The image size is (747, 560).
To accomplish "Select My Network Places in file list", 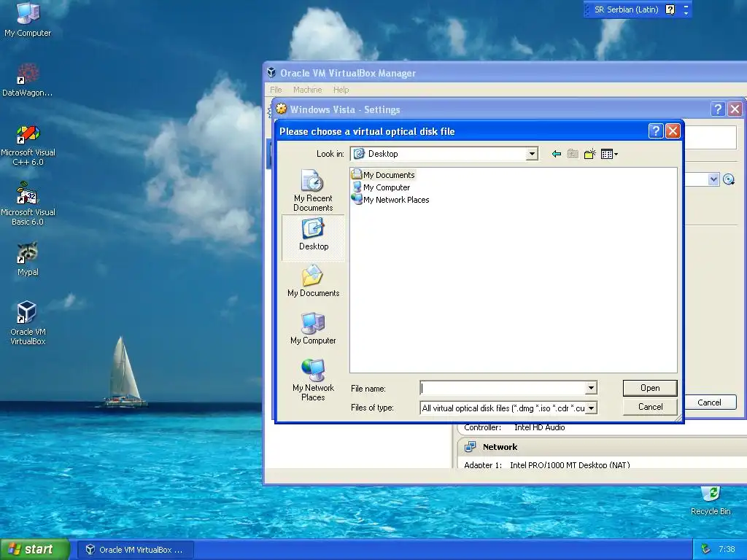I will click(x=390, y=200).
